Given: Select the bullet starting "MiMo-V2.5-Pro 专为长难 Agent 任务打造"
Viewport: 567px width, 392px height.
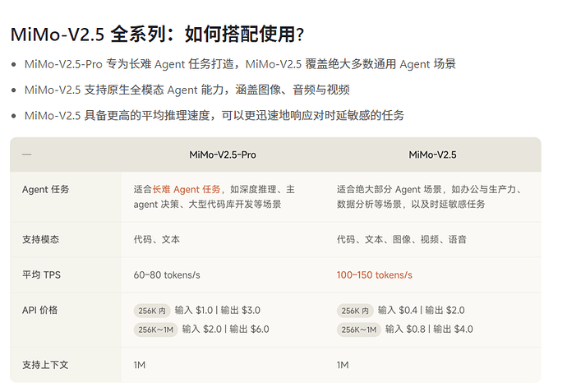Looking at the screenshot, I should (x=240, y=64).
